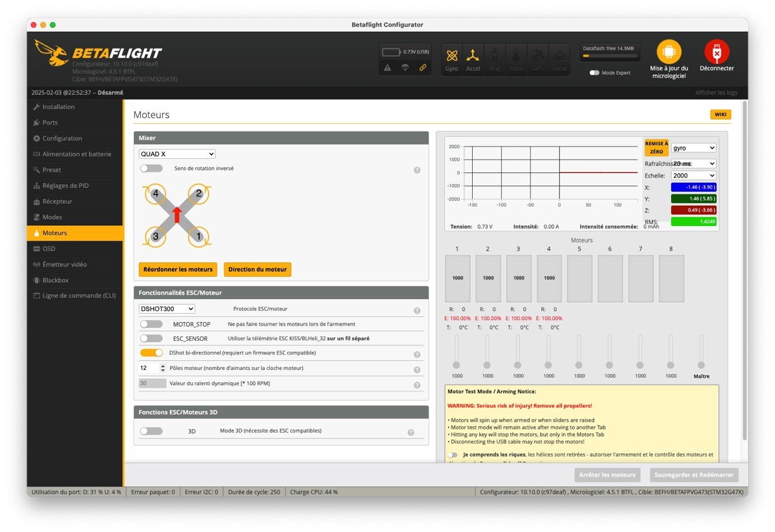The height and width of the screenshot is (532, 775).
Task: Click help icon for Sens de rotation inversé
Action: pos(417,170)
